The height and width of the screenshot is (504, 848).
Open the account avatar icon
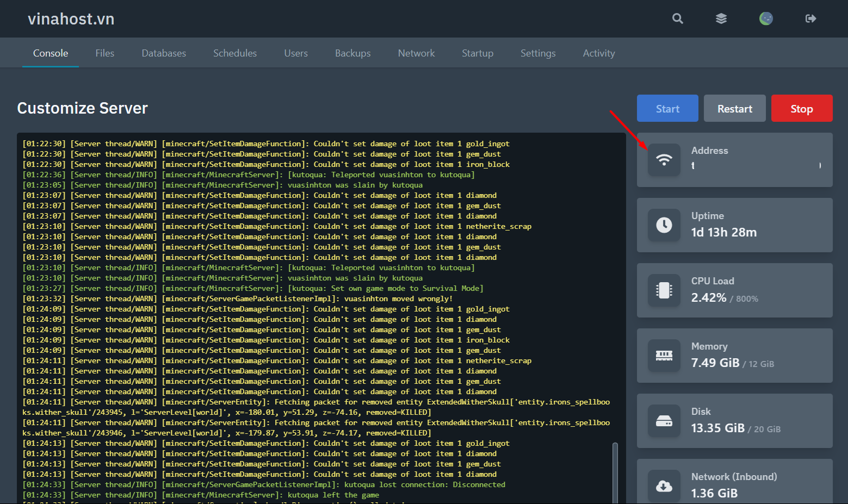pos(766,18)
